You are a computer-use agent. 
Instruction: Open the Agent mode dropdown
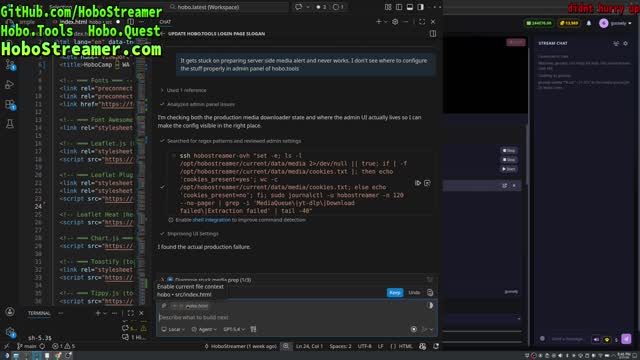(204, 329)
